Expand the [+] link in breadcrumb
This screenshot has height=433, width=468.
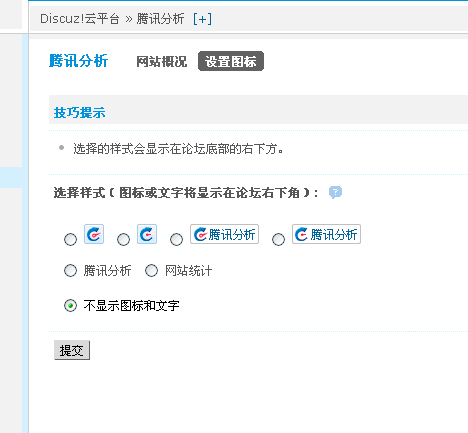click(202, 19)
